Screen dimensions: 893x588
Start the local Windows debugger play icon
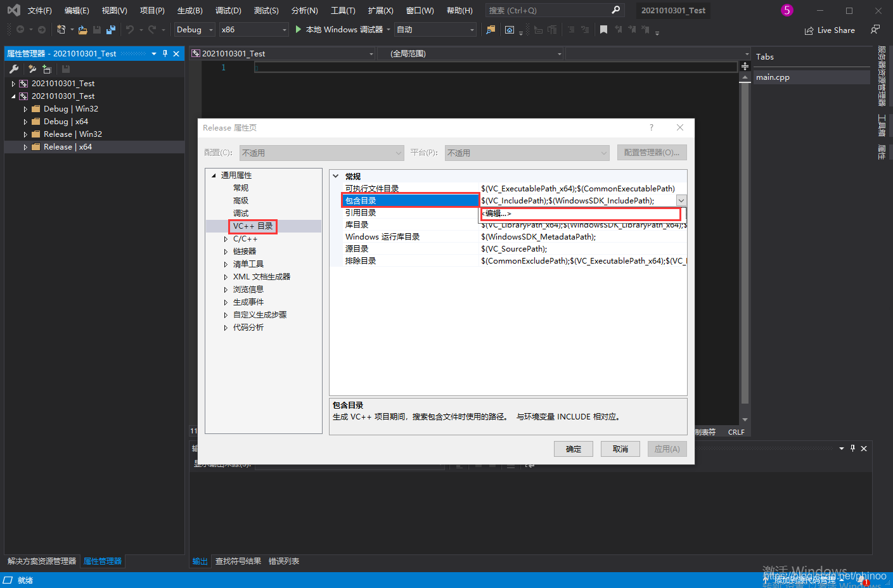298,30
